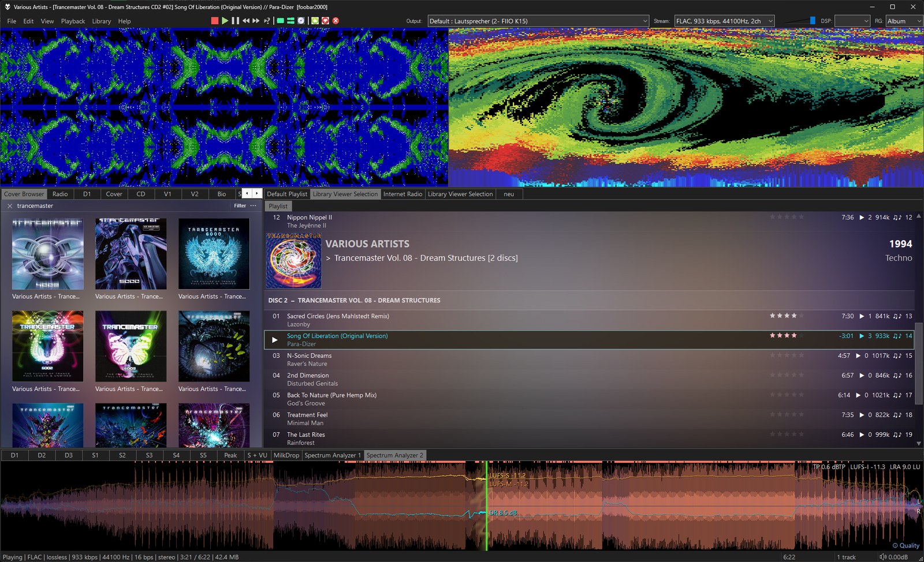Click the Dream Structures album art thumbnail
This screenshot has width=924, height=562.
(x=293, y=261)
